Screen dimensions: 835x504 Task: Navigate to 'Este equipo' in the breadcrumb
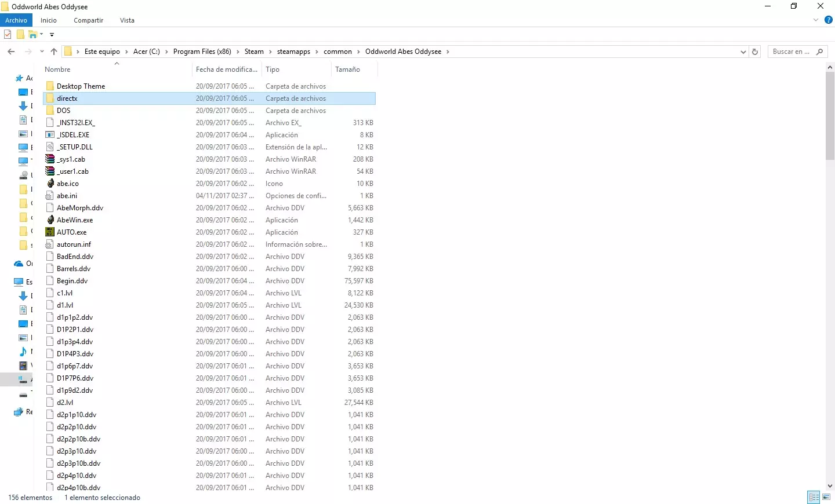pos(102,52)
